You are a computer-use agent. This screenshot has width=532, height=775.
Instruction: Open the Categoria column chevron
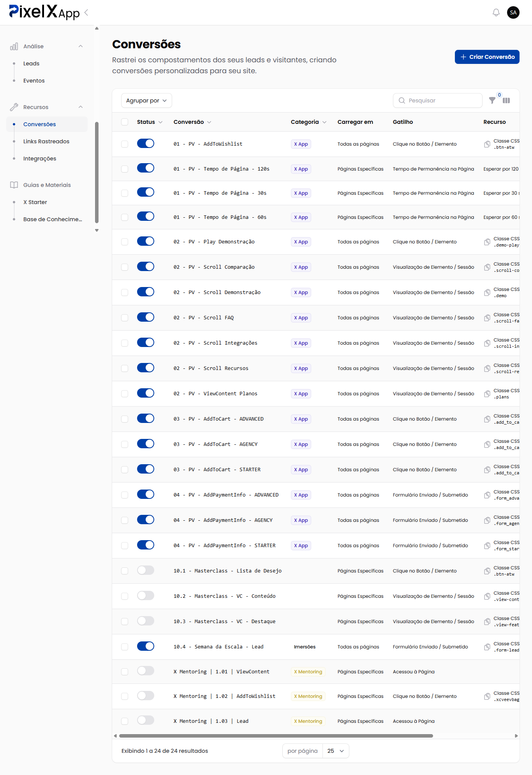(x=324, y=122)
